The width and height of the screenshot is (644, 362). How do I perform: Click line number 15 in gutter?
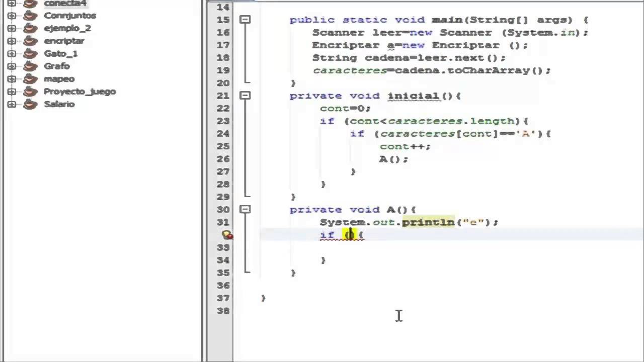(223, 20)
